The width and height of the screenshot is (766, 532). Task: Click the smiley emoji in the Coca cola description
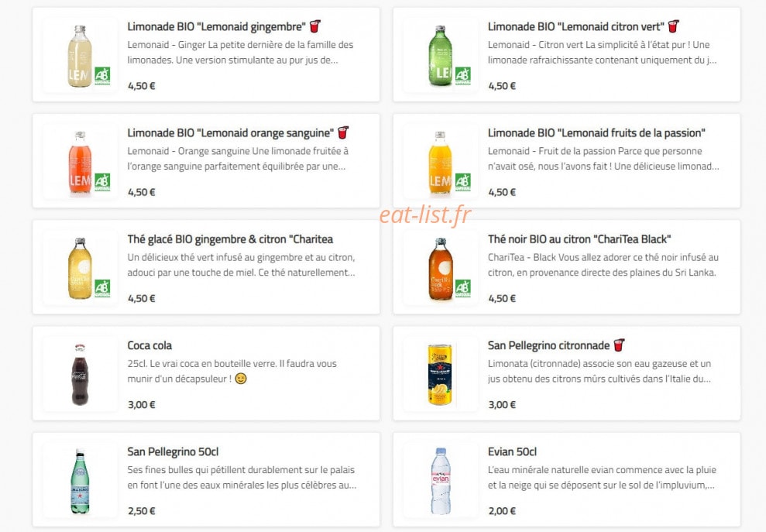[x=241, y=379]
